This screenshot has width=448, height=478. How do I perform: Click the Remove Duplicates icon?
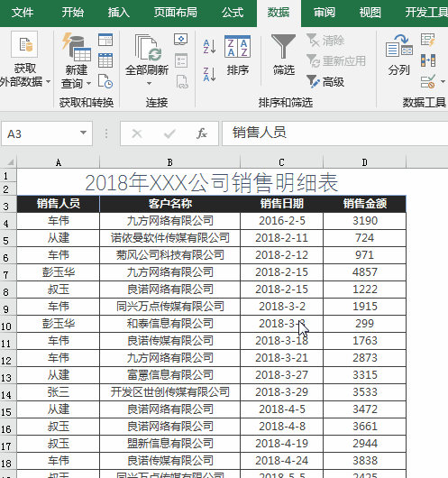(x=428, y=60)
